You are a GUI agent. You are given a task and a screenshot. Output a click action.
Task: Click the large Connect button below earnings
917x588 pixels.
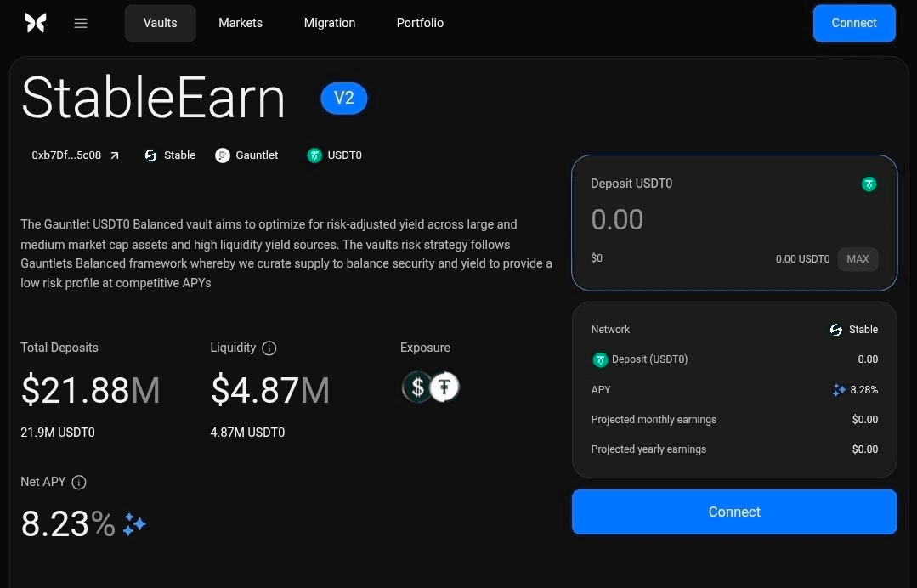pyautogui.click(x=734, y=512)
